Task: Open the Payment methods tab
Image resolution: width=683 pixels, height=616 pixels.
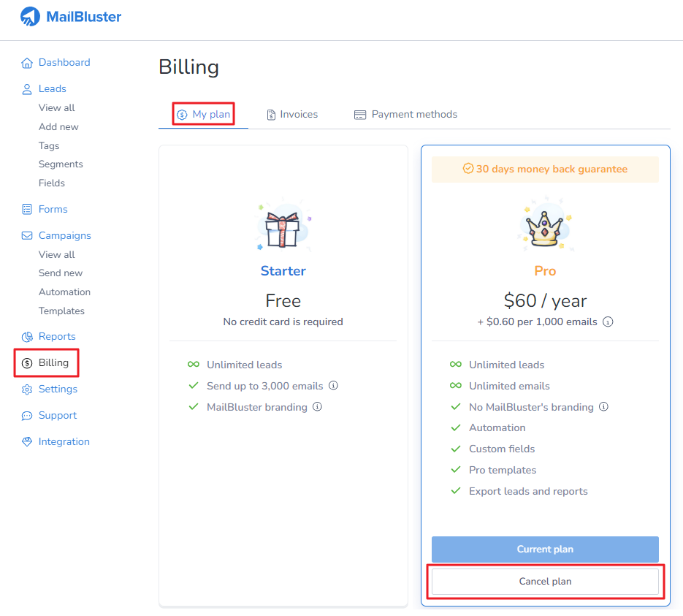Action: pyautogui.click(x=405, y=115)
